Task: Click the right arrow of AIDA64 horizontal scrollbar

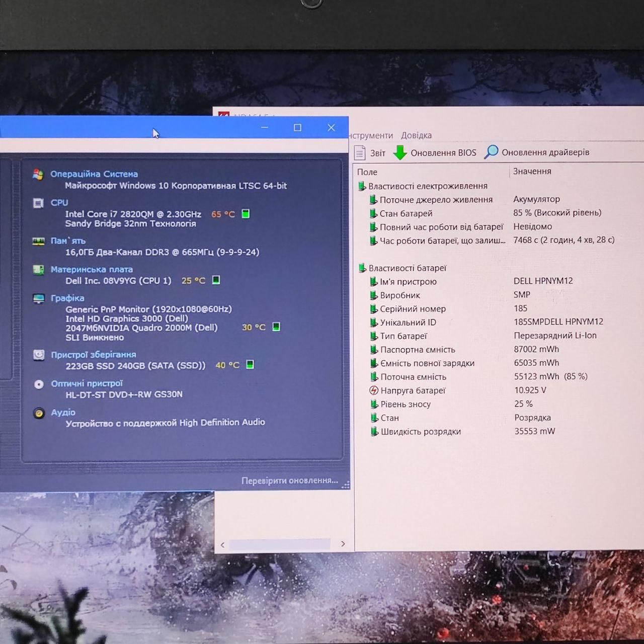Action: tap(343, 544)
